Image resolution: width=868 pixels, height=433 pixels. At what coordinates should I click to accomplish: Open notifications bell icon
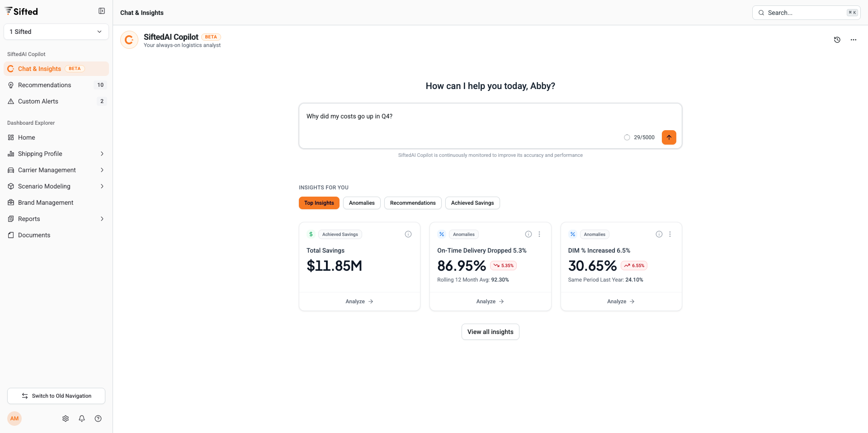[82, 419]
